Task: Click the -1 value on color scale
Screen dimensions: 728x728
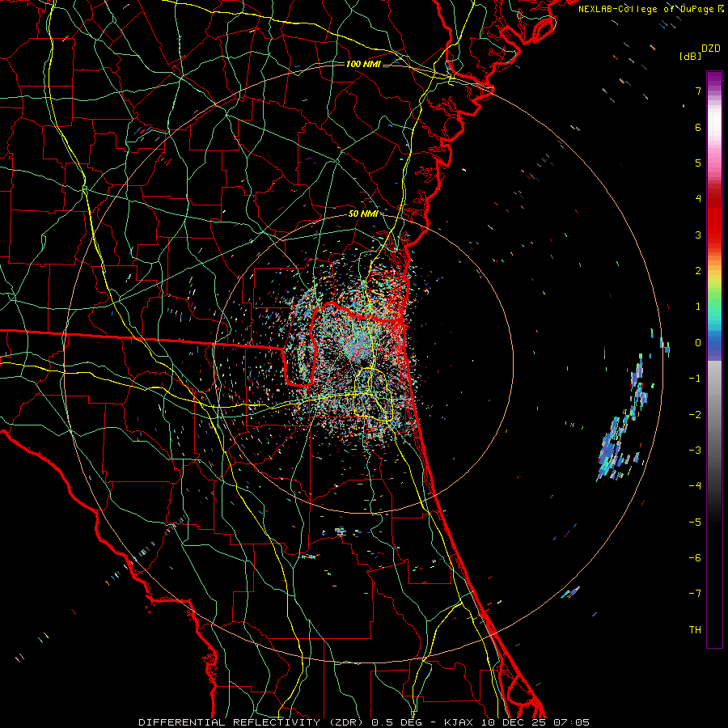Action: pyautogui.click(x=695, y=379)
